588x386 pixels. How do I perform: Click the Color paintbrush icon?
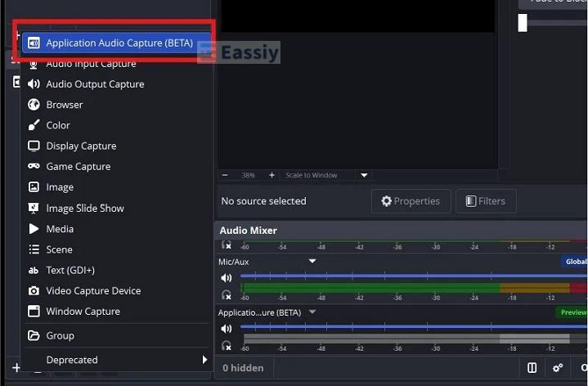pos(34,125)
